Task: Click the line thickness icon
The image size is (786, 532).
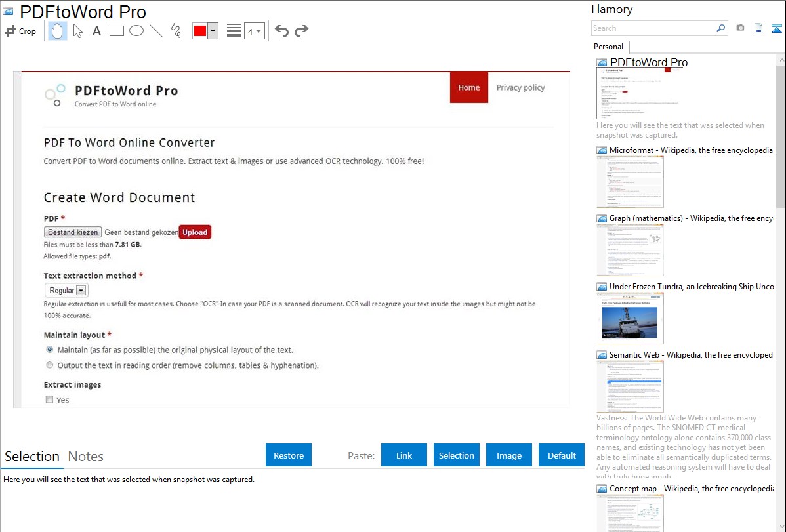Action: (x=234, y=31)
